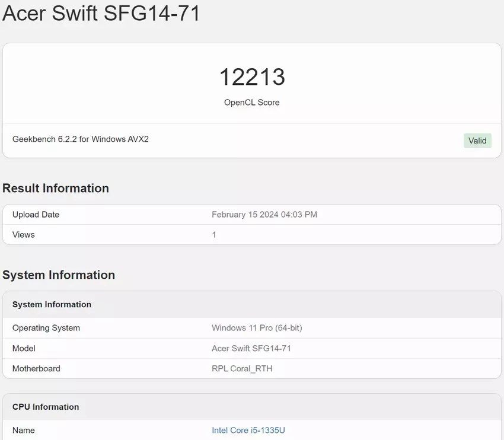504x440 pixels.
Task: Click the page title Acer Swift SFG14-71 heading
Action: point(101,13)
